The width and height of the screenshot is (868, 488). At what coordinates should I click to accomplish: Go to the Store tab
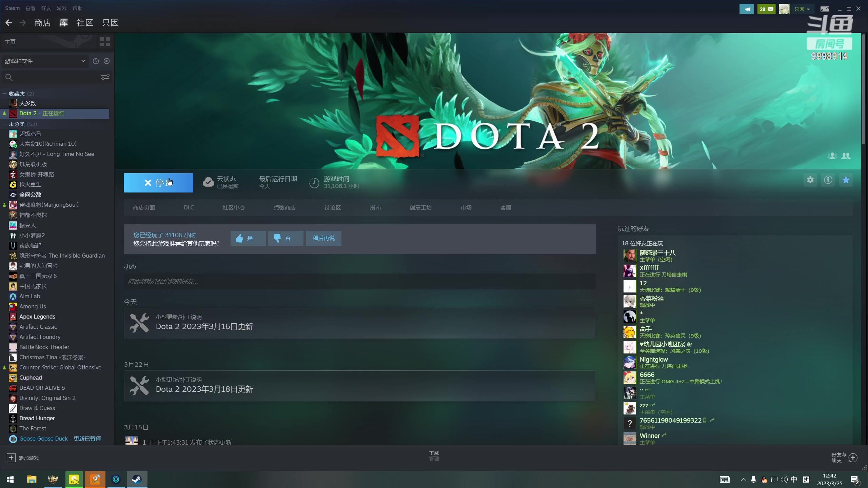click(x=42, y=23)
